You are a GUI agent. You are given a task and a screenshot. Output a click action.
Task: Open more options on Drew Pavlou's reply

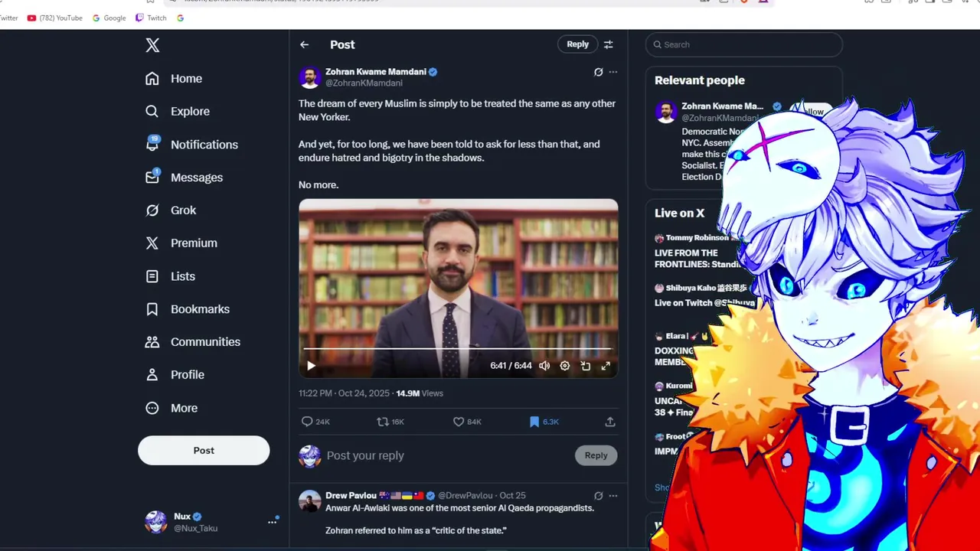(612, 496)
